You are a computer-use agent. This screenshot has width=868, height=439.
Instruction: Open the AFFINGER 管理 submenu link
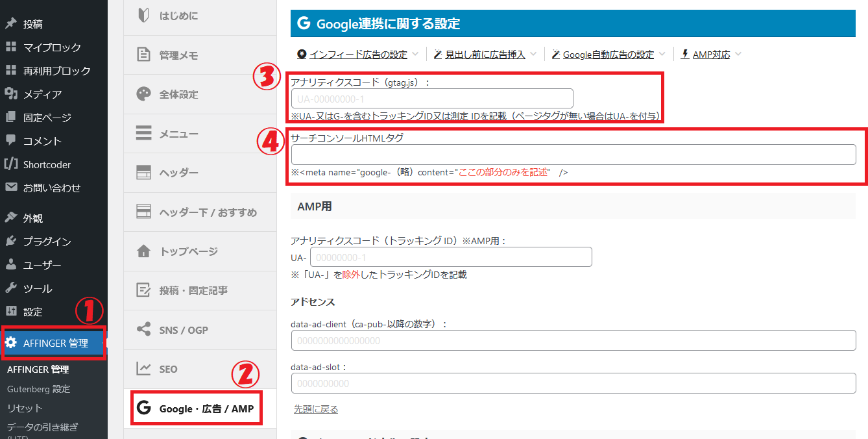pos(38,370)
